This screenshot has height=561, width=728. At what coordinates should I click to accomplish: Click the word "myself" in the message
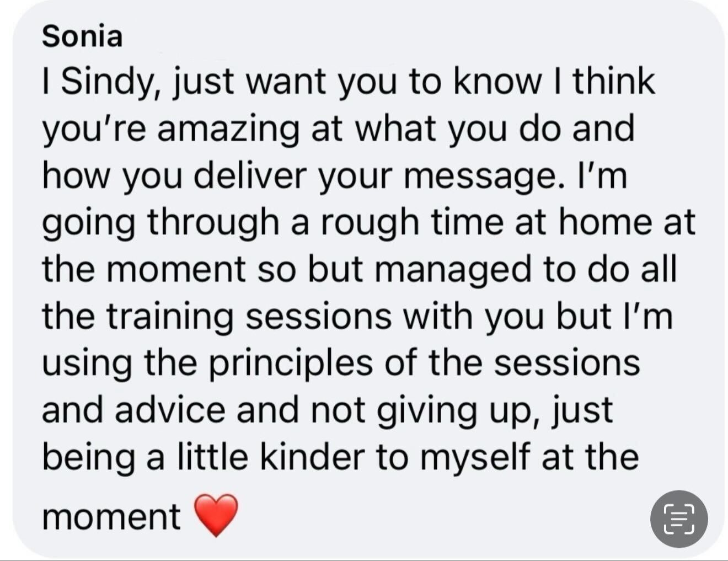(x=461, y=459)
